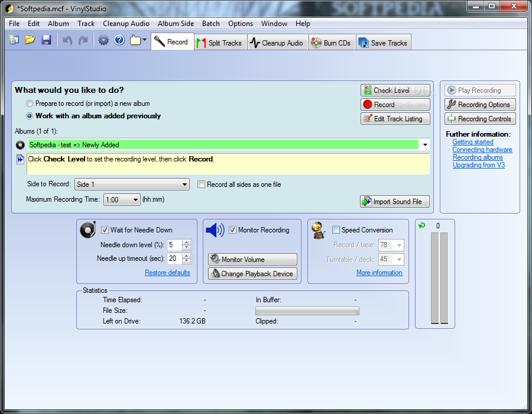This screenshot has height=414, width=532.
Task: Click More information link
Action: click(x=379, y=273)
